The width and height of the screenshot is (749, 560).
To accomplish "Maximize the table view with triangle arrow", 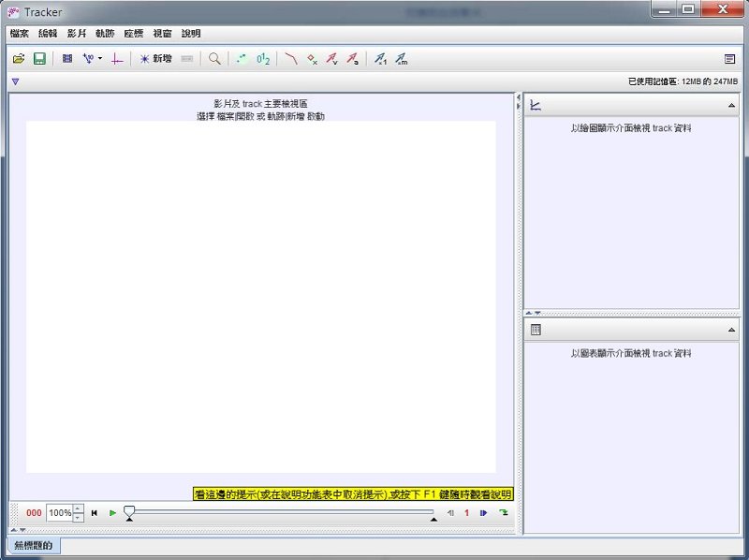I will (x=731, y=330).
